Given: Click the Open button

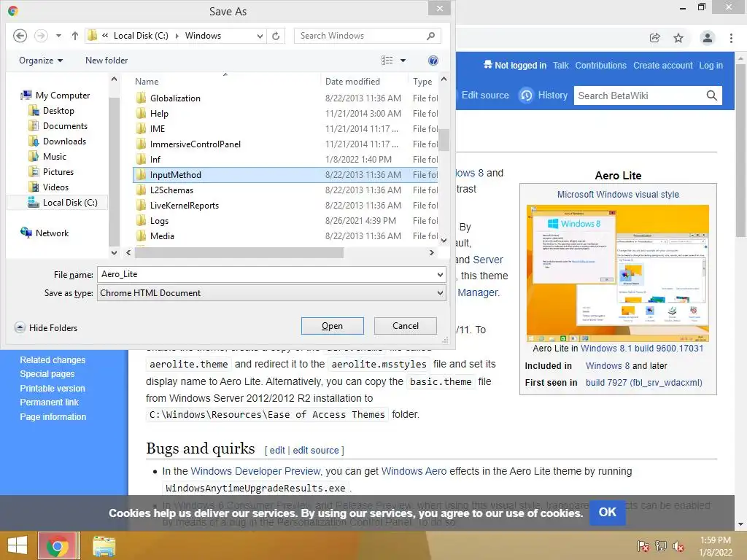Looking at the screenshot, I should [x=332, y=326].
